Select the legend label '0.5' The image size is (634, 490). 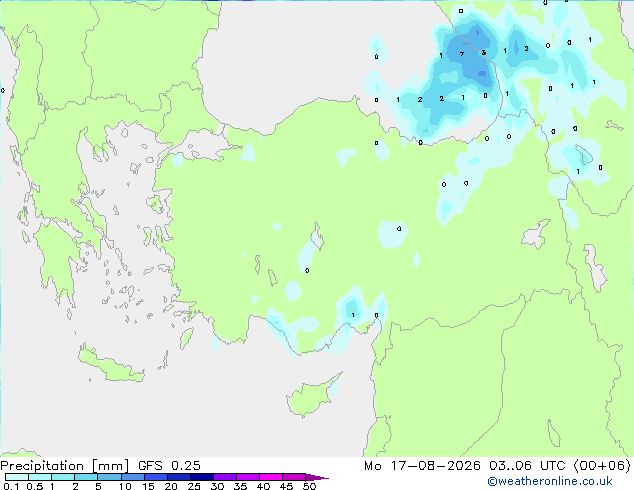tap(35, 486)
